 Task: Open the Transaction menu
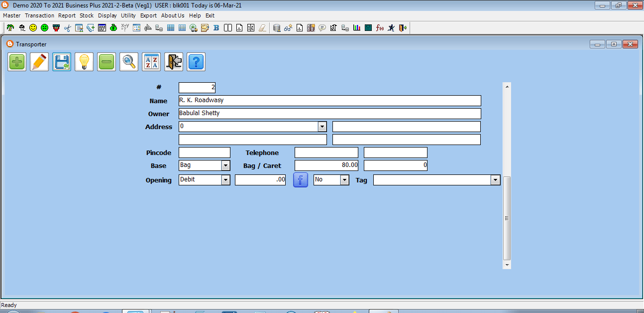tap(39, 15)
